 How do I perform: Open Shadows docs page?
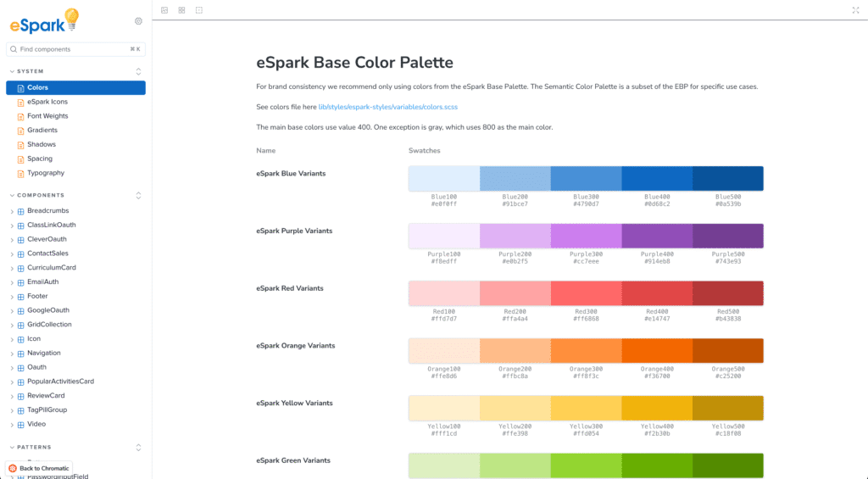coord(42,144)
